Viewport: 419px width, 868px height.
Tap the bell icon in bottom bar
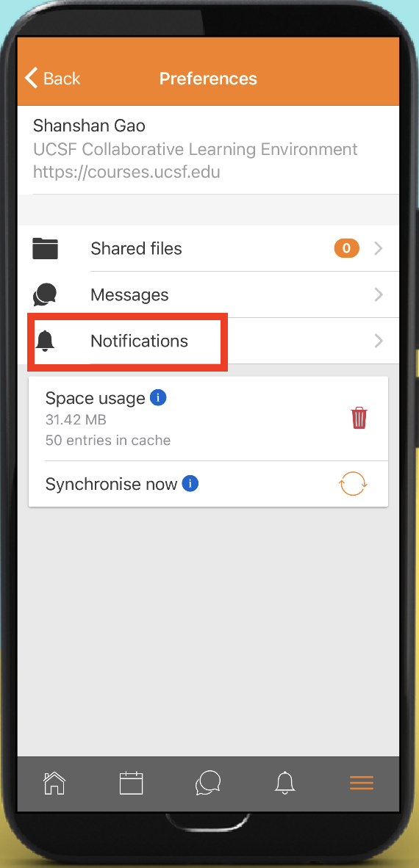[x=285, y=783]
